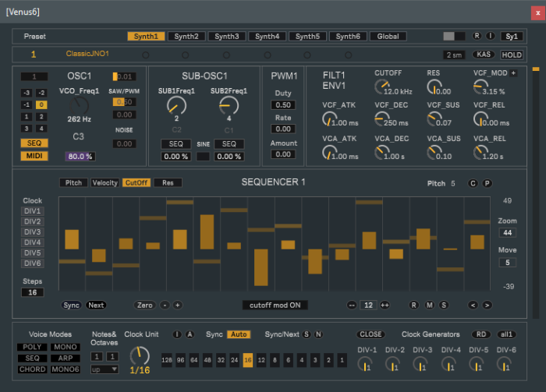The width and height of the screenshot is (546, 392).
Task: Toggle the OSC1 SEQ button
Action: click(x=34, y=143)
